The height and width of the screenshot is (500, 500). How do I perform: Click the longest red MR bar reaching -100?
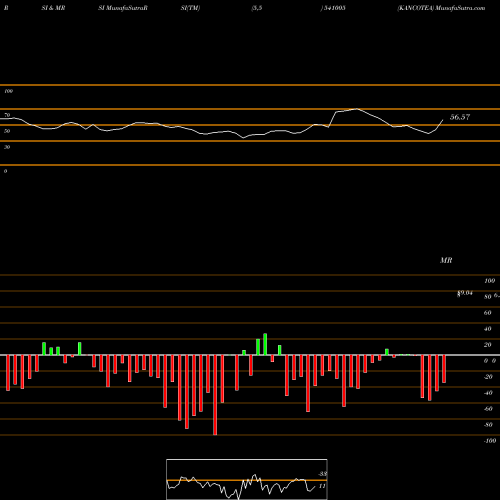[x=215, y=395]
